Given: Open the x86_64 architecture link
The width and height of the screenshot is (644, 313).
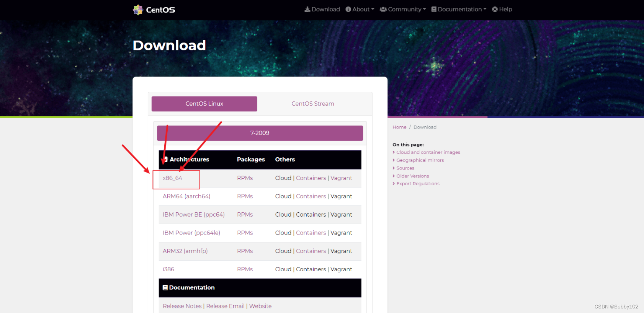Looking at the screenshot, I should [x=172, y=178].
